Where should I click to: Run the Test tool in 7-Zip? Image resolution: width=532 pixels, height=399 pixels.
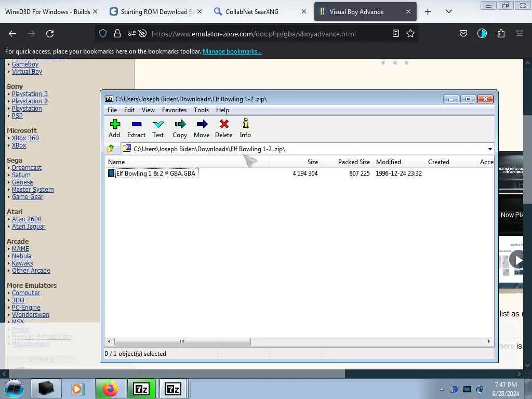158,128
